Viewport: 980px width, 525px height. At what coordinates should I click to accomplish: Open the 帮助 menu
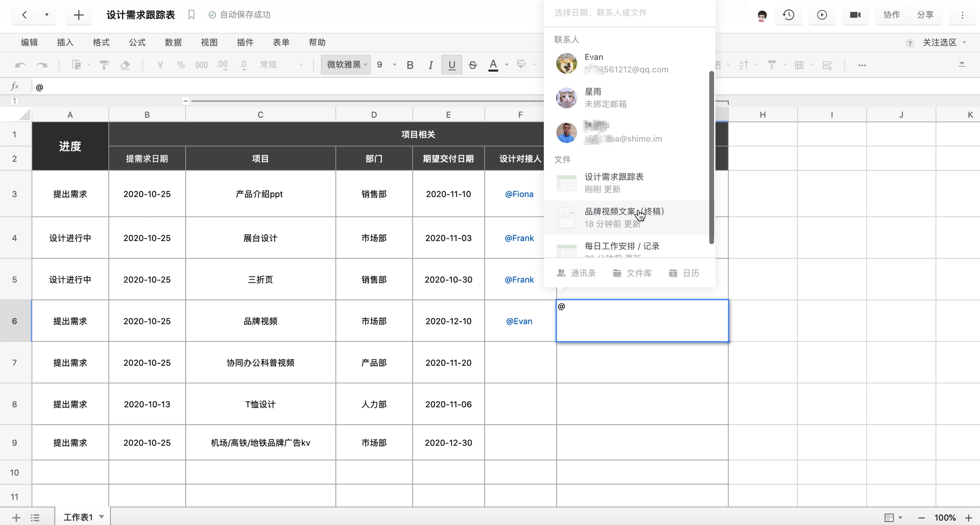pos(317,42)
